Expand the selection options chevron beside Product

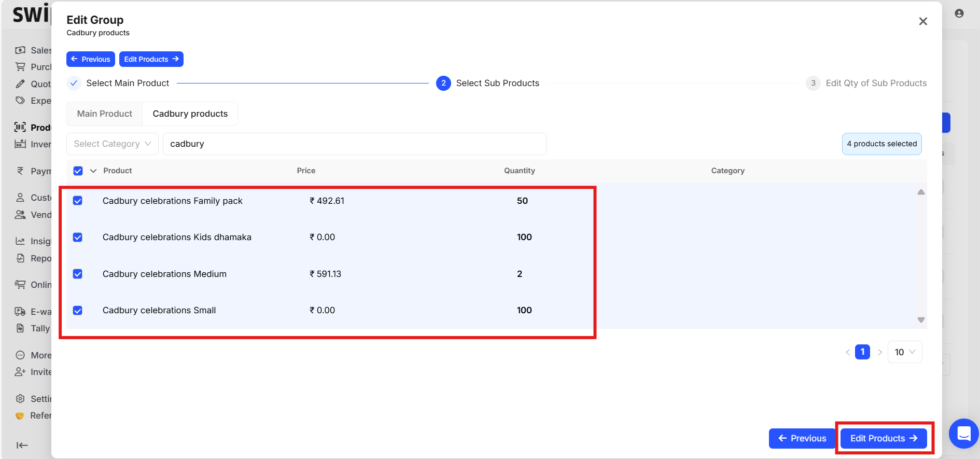point(93,171)
